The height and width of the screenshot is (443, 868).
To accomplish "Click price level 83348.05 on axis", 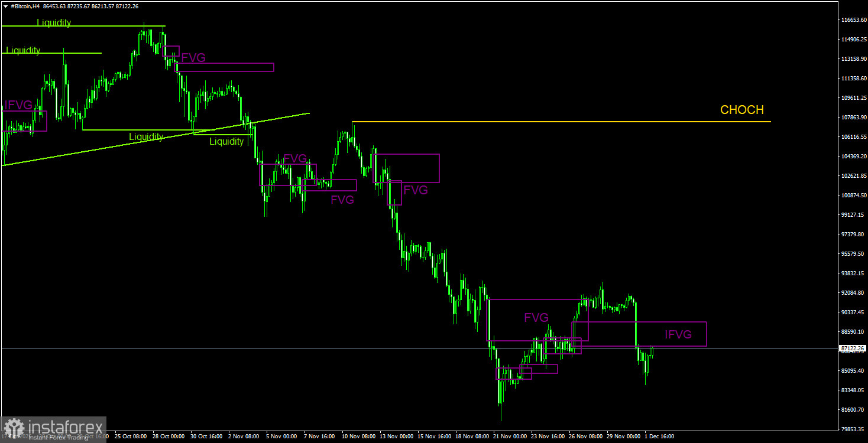I will (x=853, y=390).
